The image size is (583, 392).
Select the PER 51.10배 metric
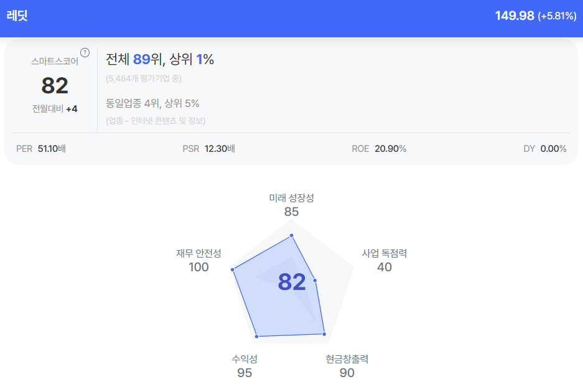point(41,149)
